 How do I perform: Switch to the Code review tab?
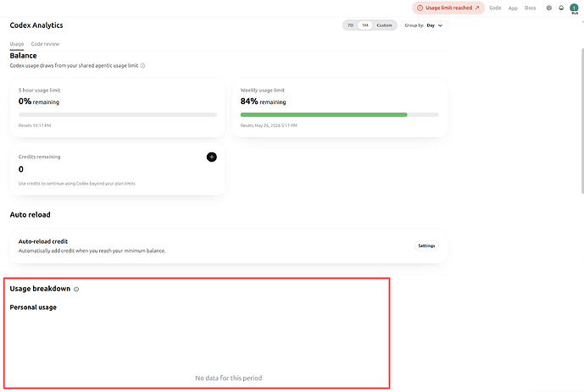(45, 44)
